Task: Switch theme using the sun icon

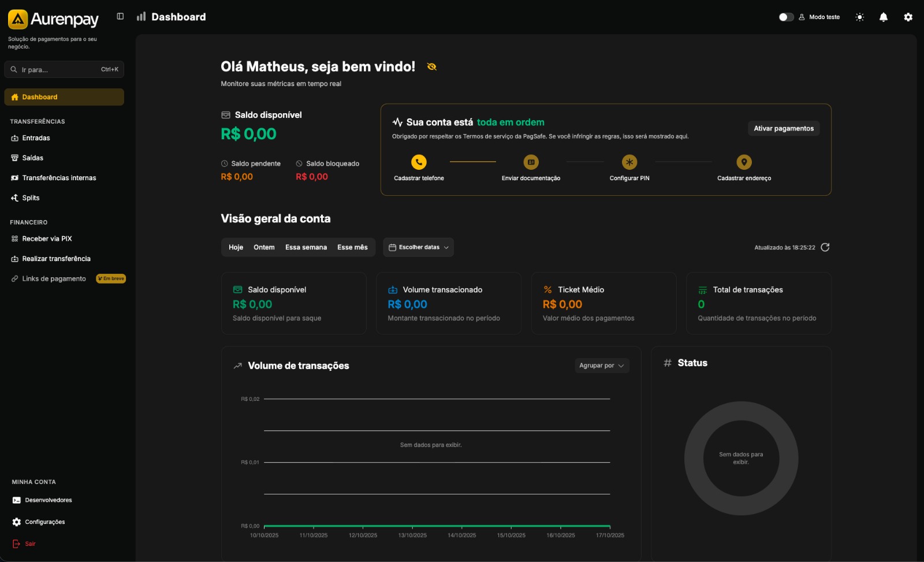Action: [x=859, y=17]
